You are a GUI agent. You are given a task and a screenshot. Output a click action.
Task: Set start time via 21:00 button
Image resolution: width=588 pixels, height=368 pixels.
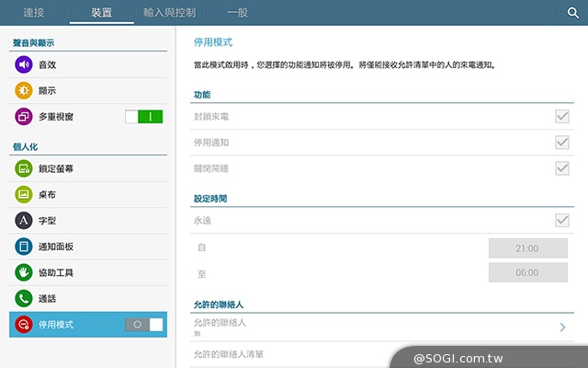click(527, 247)
